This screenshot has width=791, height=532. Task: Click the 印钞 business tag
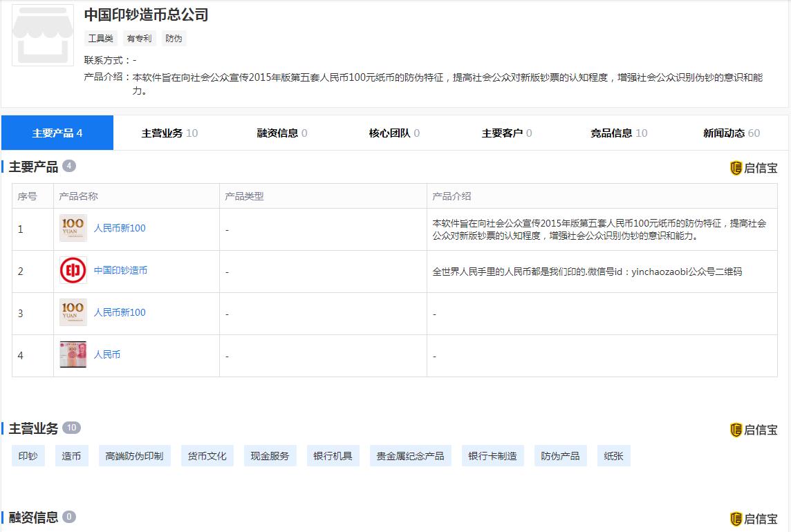tap(28, 456)
